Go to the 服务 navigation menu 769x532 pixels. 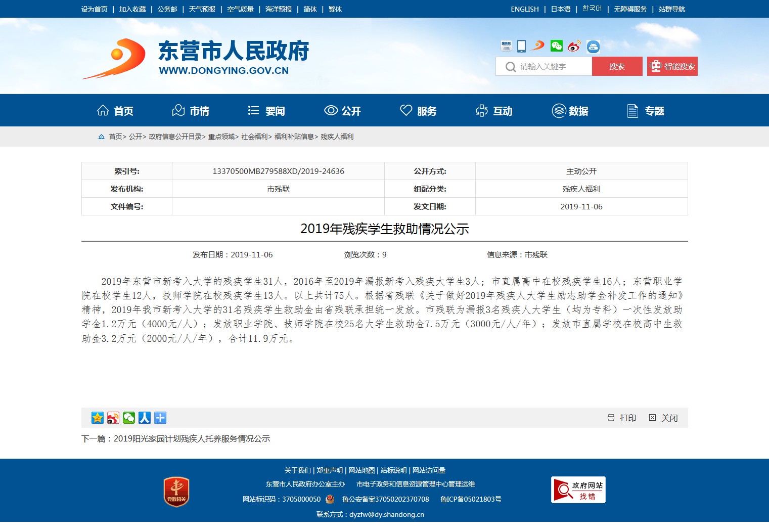tap(418, 111)
